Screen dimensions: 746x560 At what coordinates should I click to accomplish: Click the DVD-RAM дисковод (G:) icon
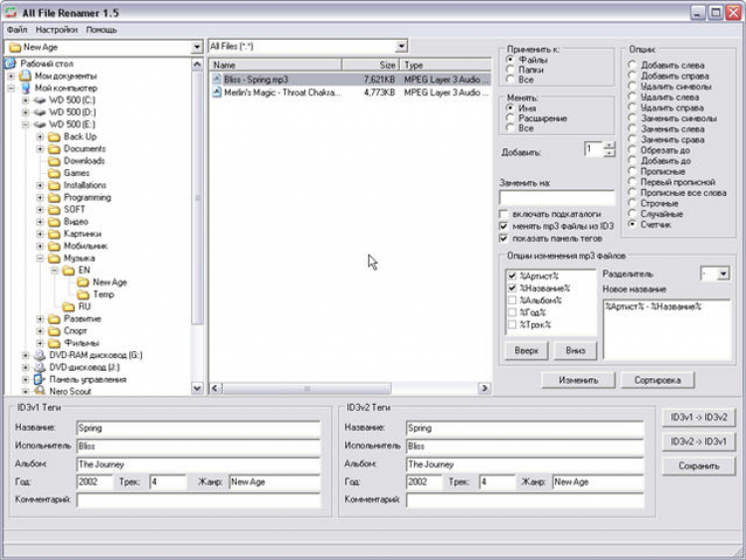pyautogui.click(x=40, y=355)
